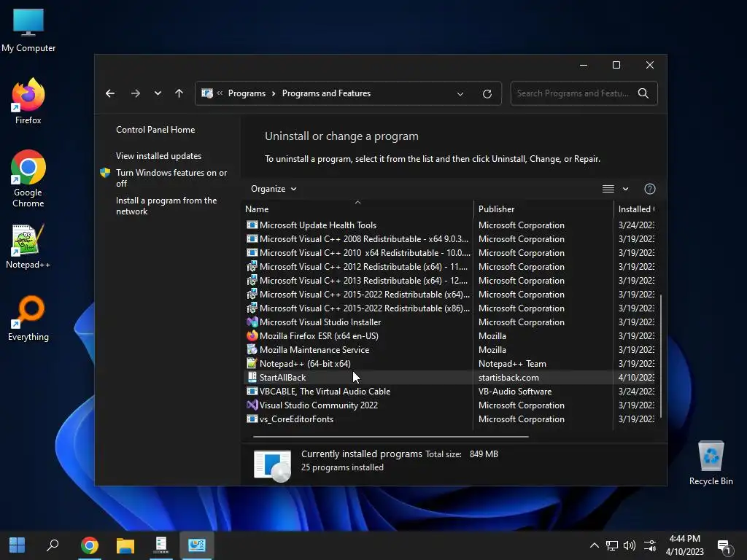Click Notepad++ Team publisher cell
This screenshot has height=560, width=747.
[x=512, y=364]
